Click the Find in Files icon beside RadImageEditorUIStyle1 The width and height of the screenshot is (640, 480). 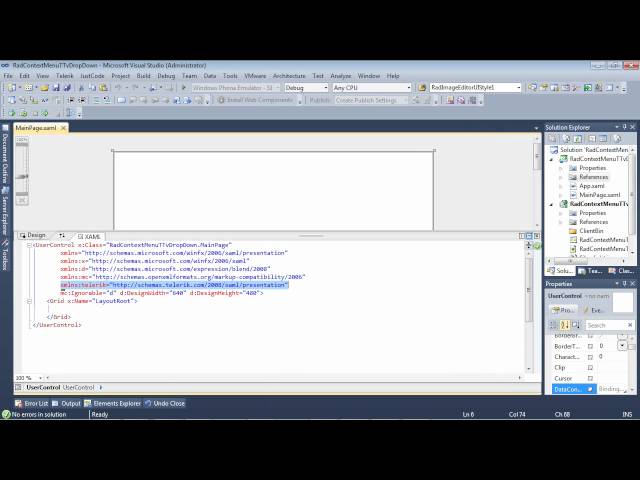coord(422,87)
